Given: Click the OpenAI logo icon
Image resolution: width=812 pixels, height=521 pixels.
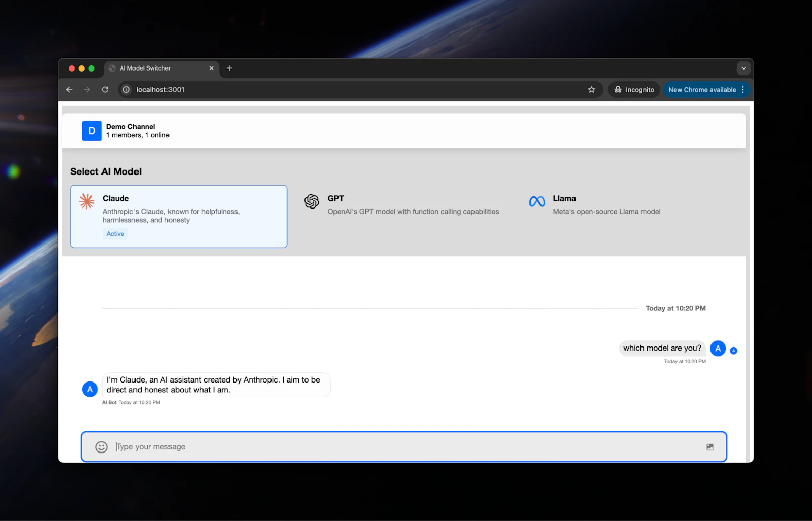Looking at the screenshot, I should 312,201.
